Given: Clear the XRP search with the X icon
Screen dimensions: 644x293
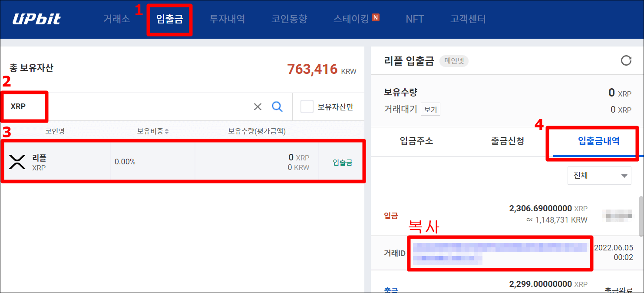Looking at the screenshot, I should tap(258, 107).
